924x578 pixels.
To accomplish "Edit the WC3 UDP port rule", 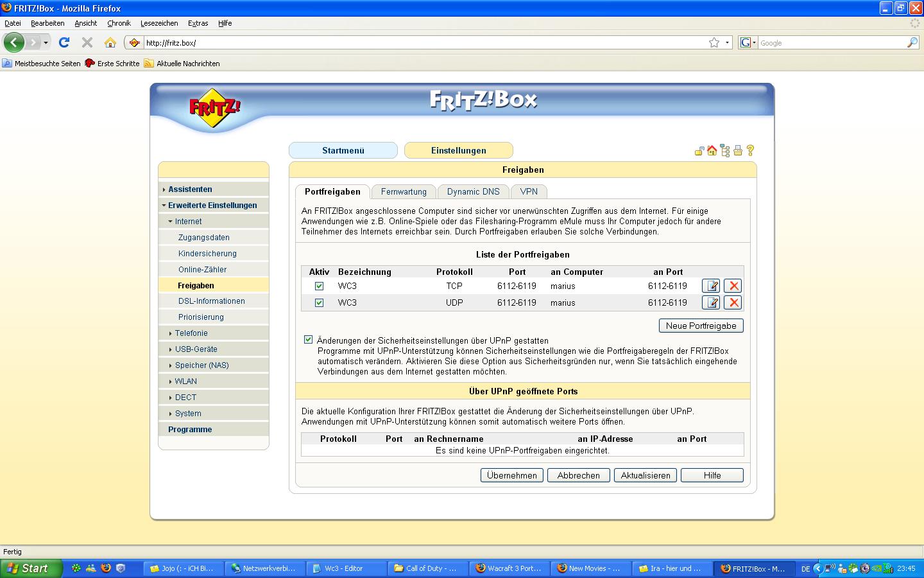I will (x=711, y=302).
